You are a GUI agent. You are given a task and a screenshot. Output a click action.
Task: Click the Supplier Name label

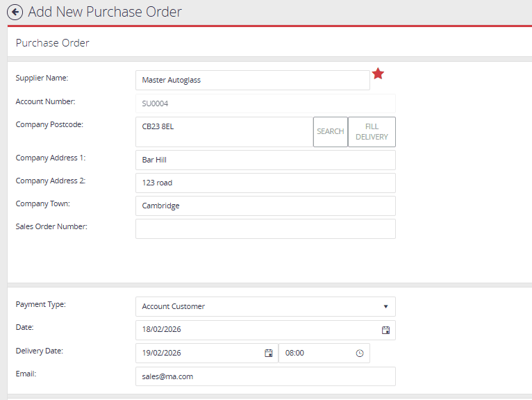(x=42, y=78)
